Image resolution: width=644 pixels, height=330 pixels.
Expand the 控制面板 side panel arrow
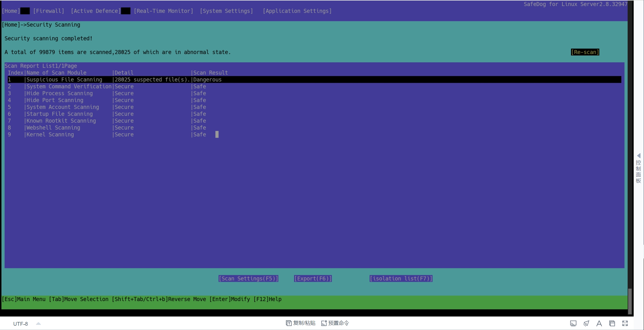point(639,155)
